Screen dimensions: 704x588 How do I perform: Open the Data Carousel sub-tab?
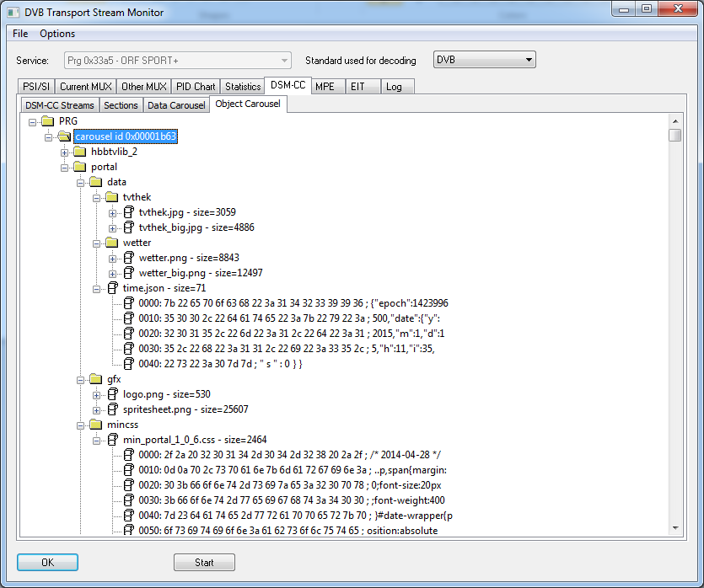176,105
